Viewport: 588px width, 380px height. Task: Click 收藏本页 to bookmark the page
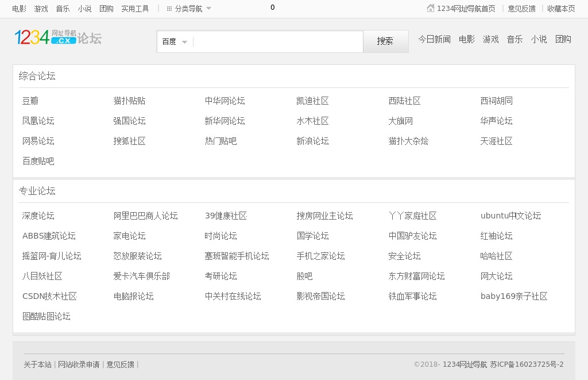pyautogui.click(x=561, y=9)
